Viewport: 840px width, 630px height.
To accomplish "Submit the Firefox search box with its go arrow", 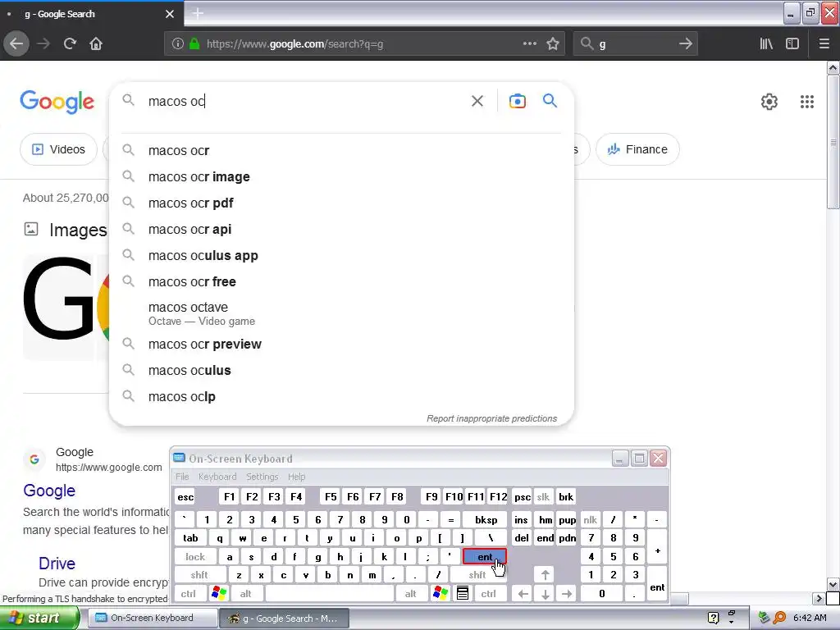I will click(x=685, y=44).
